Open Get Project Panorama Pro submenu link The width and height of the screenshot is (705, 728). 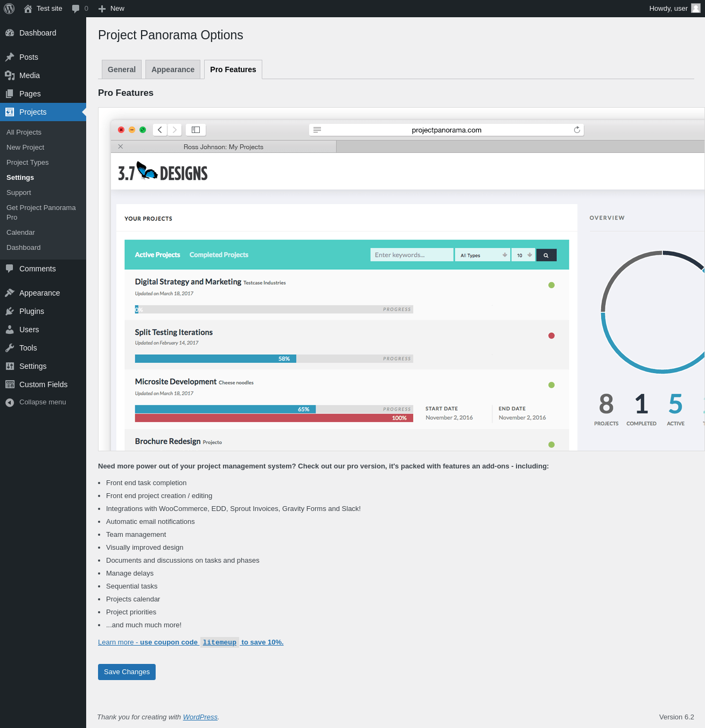tap(41, 213)
